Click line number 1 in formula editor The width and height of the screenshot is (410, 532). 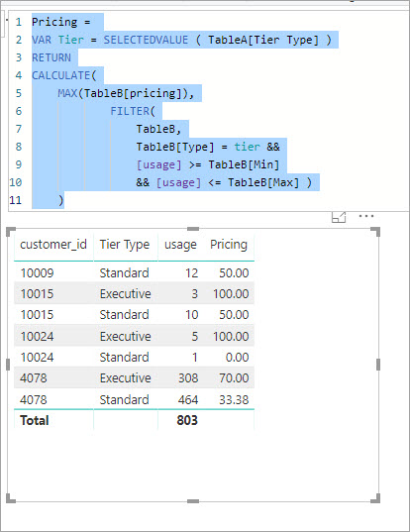pyautogui.click(x=18, y=22)
